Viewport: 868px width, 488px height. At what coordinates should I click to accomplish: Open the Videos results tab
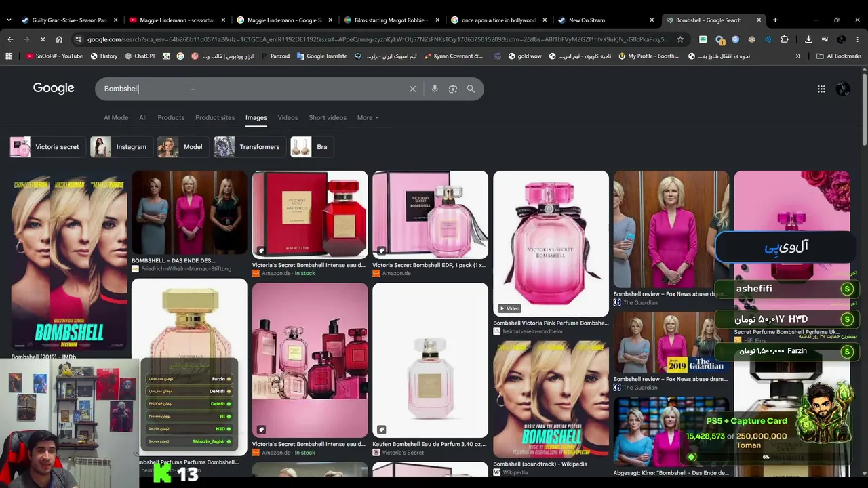tap(288, 118)
